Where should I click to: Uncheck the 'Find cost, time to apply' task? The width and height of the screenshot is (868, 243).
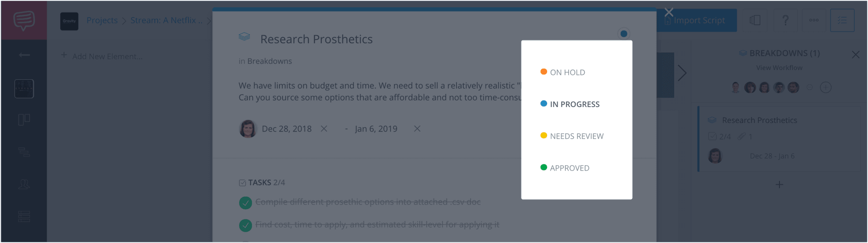click(x=245, y=225)
